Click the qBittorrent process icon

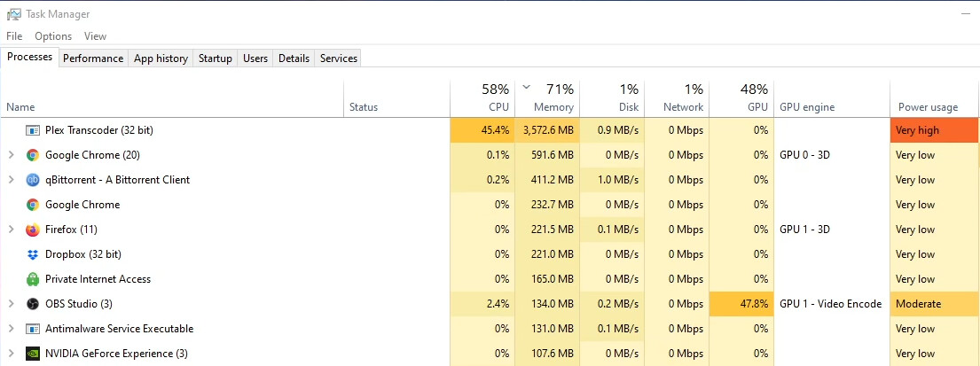(33, 180)
